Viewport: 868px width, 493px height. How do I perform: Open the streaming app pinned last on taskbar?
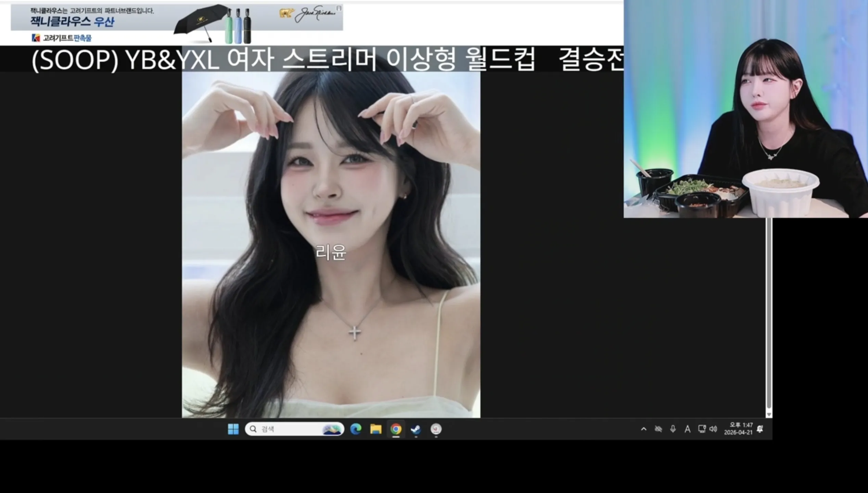pos(435,429)
